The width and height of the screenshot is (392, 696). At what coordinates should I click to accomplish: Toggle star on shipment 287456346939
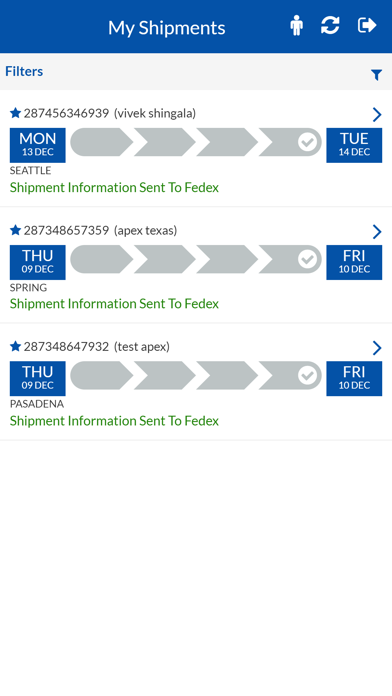[x=16, y=113]
